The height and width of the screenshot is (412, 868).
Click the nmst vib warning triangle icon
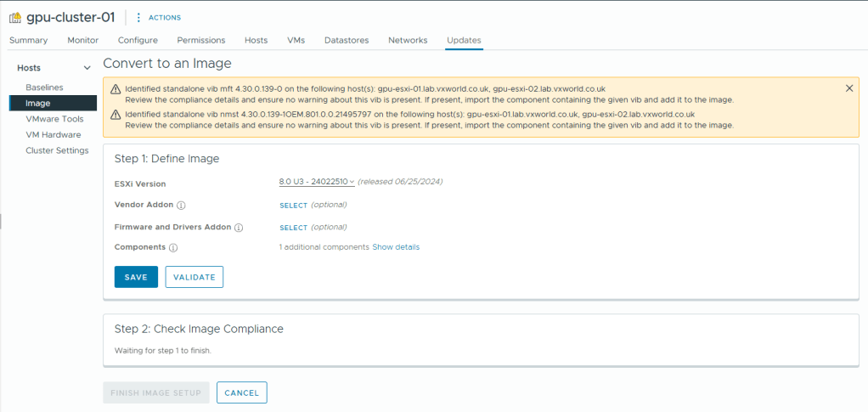(x=116, y=114)
